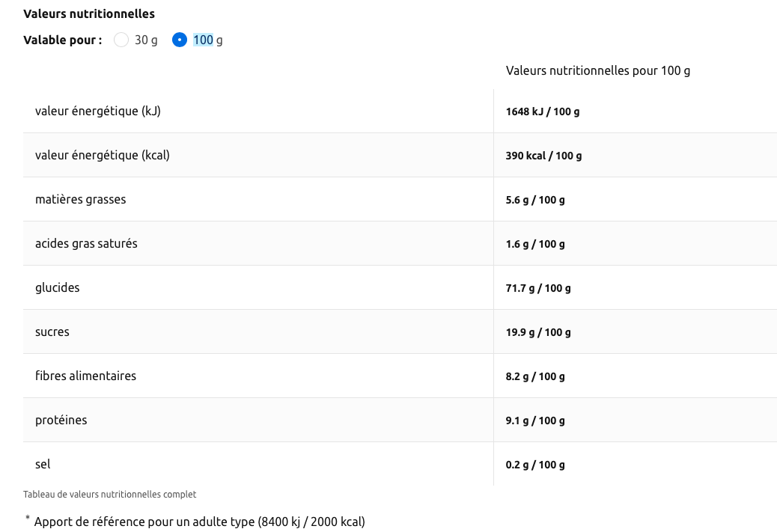Click the 5.6 g fat value
777x532 pixels.
535,200
